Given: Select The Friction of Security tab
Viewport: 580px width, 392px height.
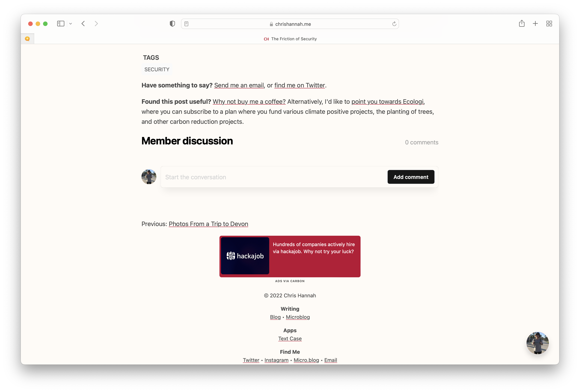Looking at the screenshot, I should pyautogui.click(x=290, y=39).
